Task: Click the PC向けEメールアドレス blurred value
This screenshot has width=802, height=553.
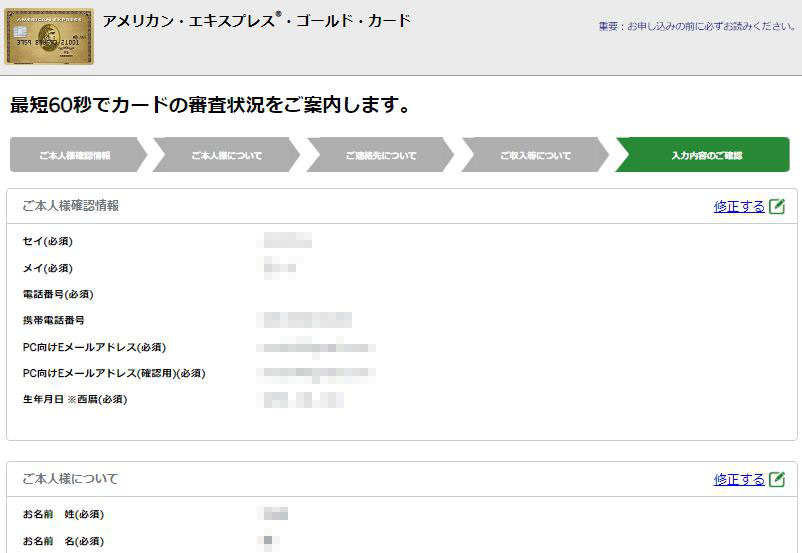Action: 316,347
